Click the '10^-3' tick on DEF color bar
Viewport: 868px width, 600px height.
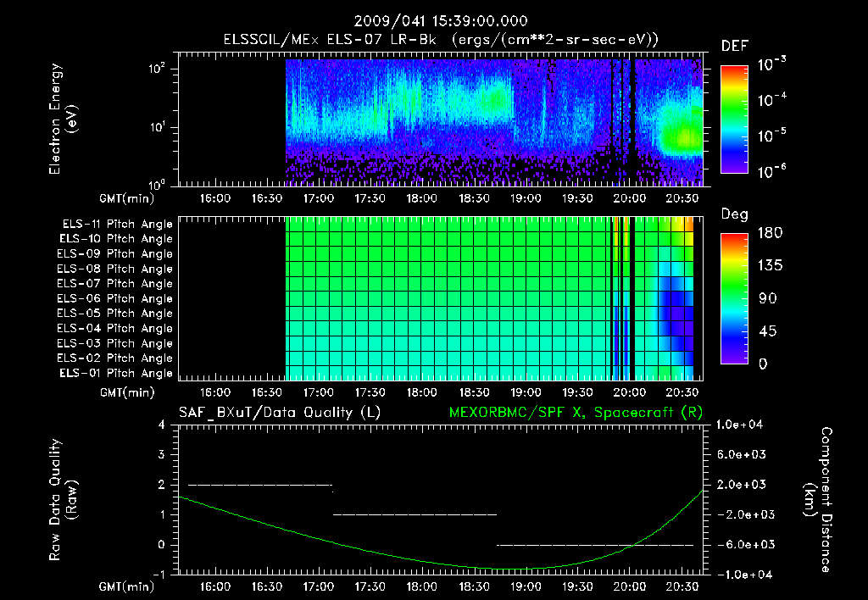(x=771, y=64)
